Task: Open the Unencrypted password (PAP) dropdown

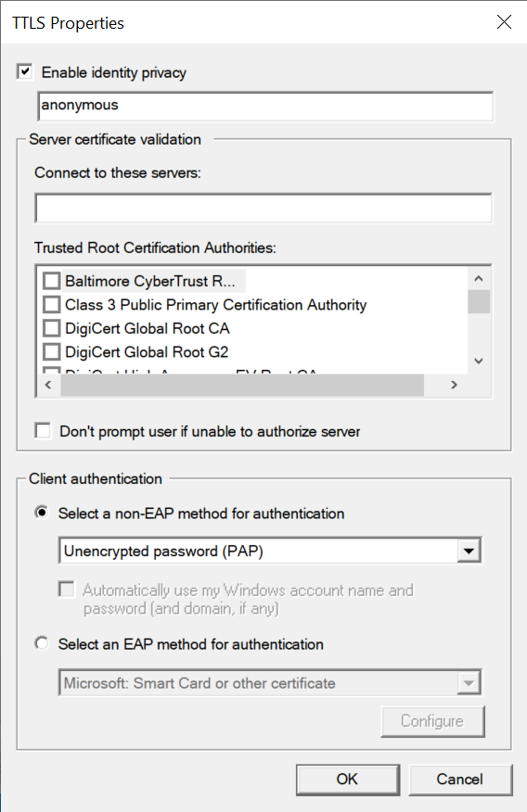Action: coord(270,551)
